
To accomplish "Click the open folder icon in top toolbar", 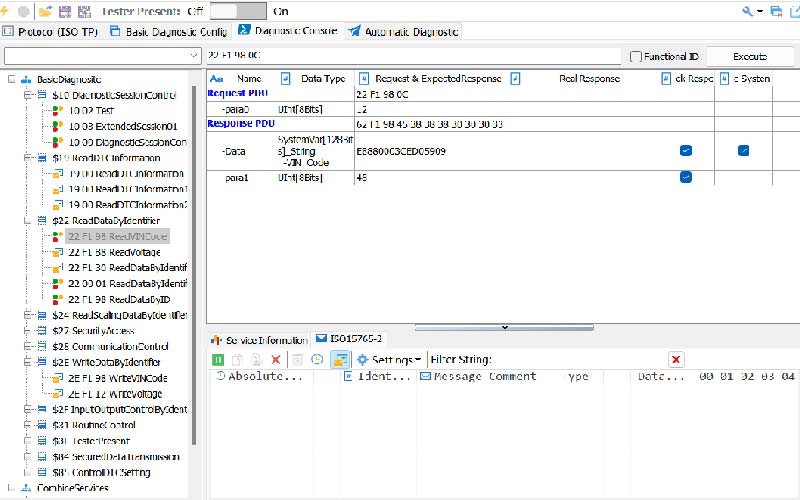I will coord(45,11).
